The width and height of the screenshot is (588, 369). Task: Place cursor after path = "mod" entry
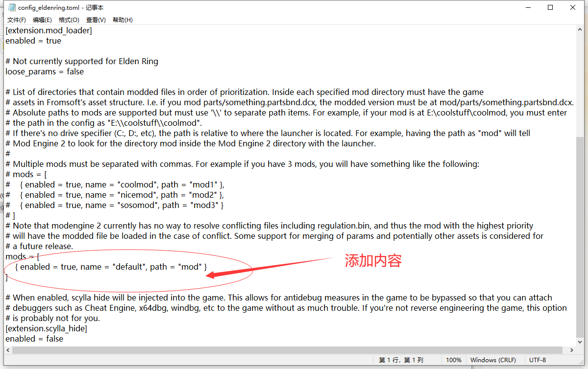208,267
